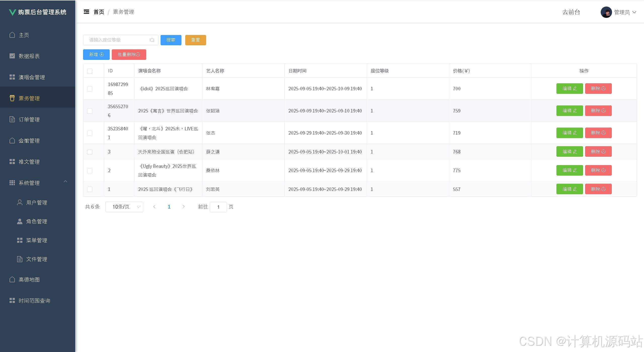Delete the 林宥嘉 ticket row
This screenshot has height=352, width=644.
(x=598, y=89)
